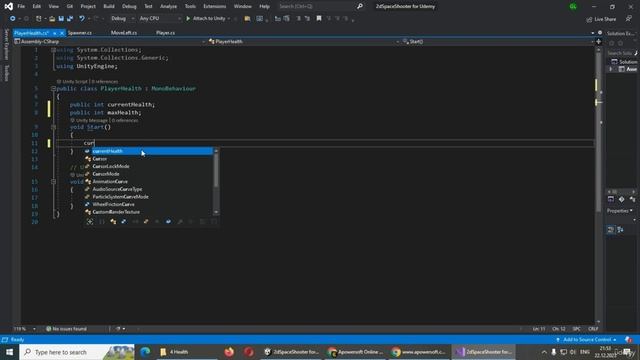The height and width of the screenshot is (360, 640).
Task: Collapse the PlayerHealth class region
Action: pos(53,89)
